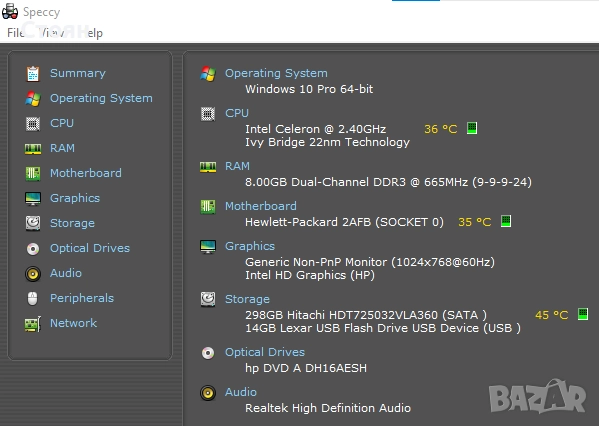The height and width of the screenshot is (426, 599).
Task: Click 'hp DVD A DH16AESH' text
Action: [x=306, y=368]
